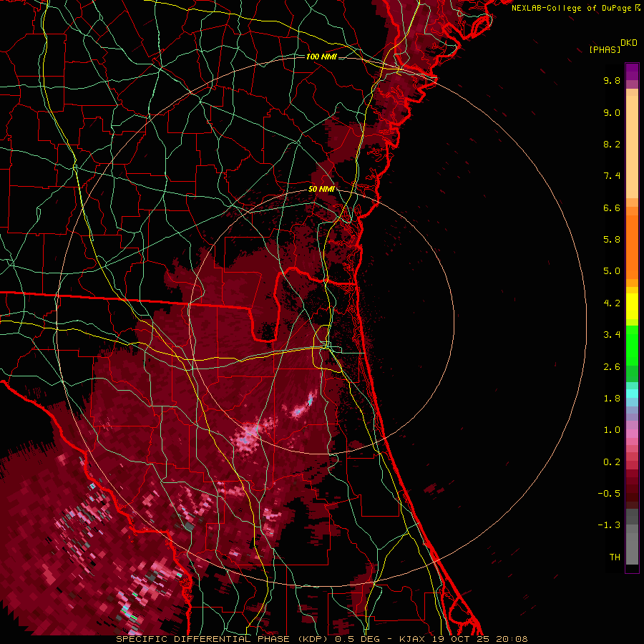The width and height of the screenshot is (644, 644).
Task: Click the cyan segment of the color bar
Action: (632, 394)
